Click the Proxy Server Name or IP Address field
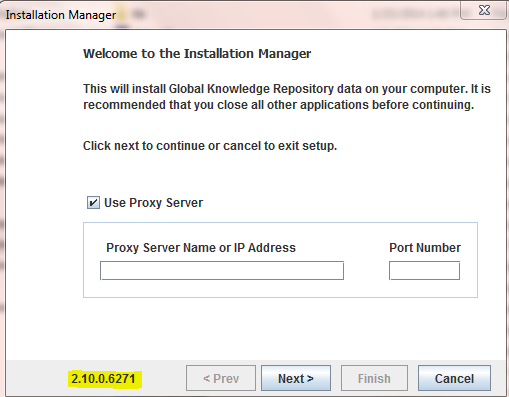This screenshot has width=509, height=397. (x=222, y=270)
